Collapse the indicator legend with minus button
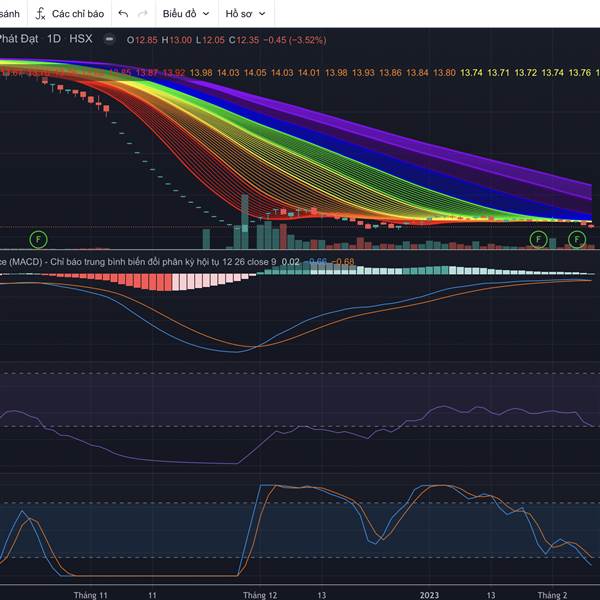The width and height of the screenshot is (600, 600). 109,39
